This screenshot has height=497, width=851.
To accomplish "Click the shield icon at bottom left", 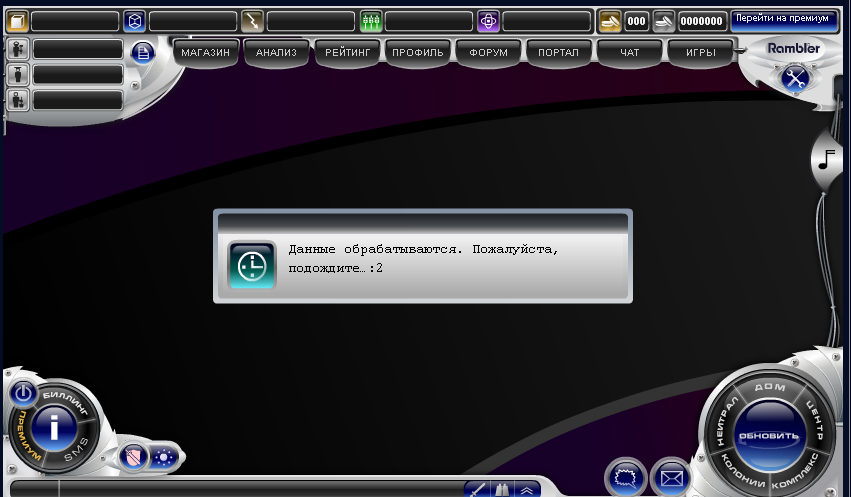I will [134, 457].
